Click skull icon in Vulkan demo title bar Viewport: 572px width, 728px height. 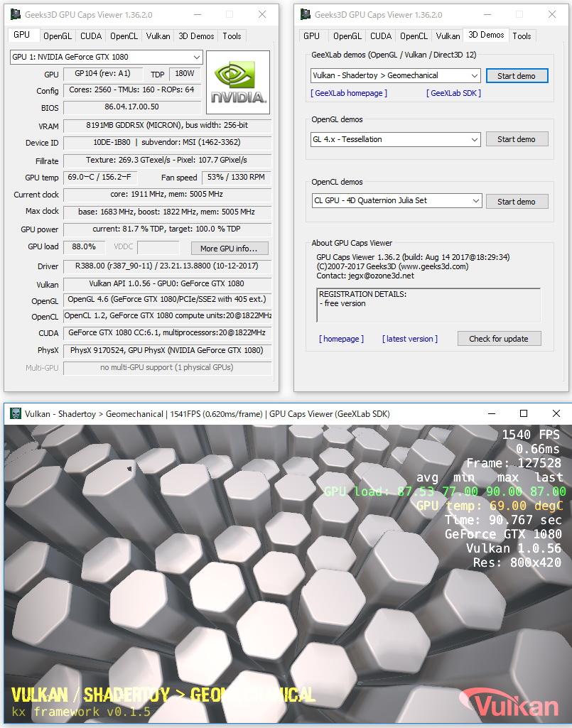pyautogui.click(x=16, y=413)
